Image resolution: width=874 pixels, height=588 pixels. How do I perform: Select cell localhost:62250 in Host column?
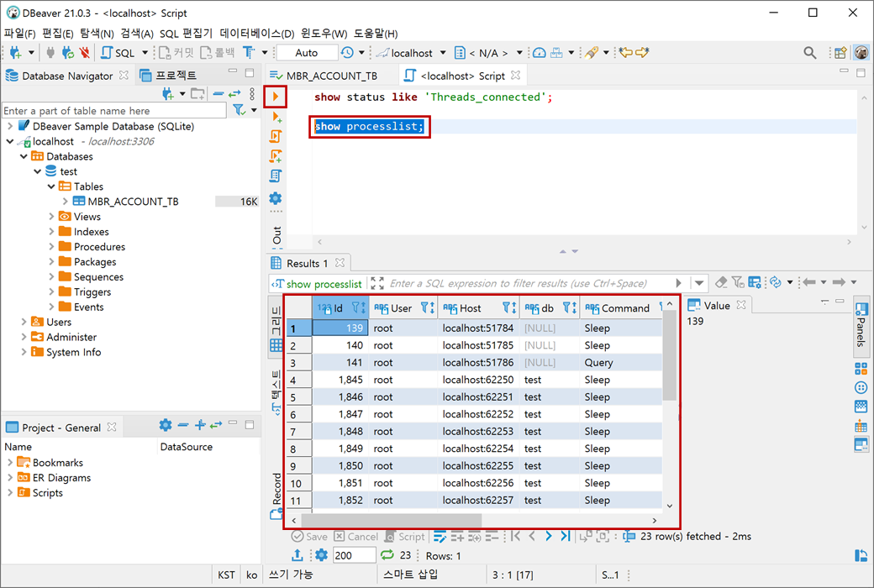pos(479,380)
